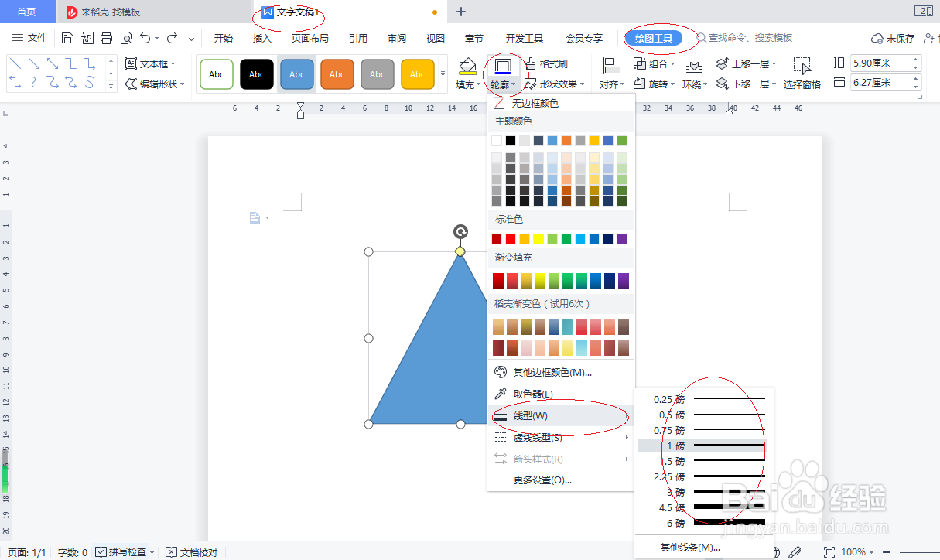Open Print Preview from quick toolbar
940x560 pixels.
tap(126, 38)
